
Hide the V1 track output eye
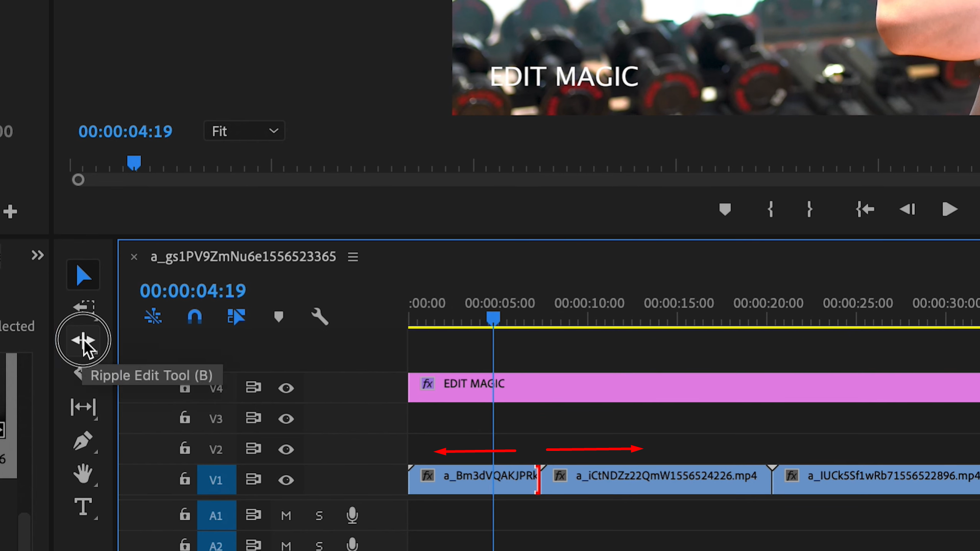[x=286, y=480]
